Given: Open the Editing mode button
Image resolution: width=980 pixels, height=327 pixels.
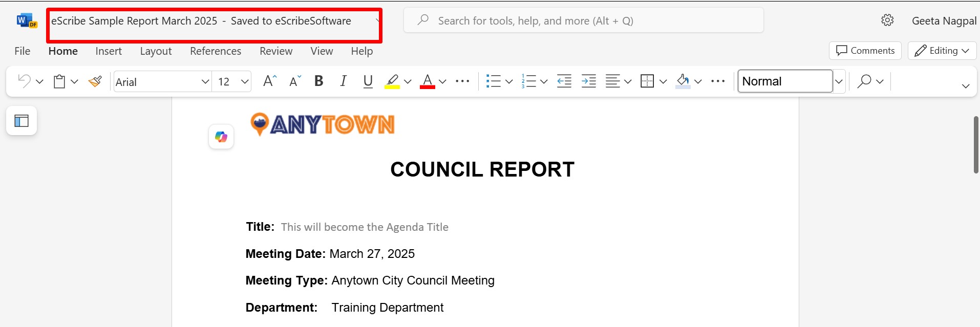Looking at the screenshot, I should point(942,51).
